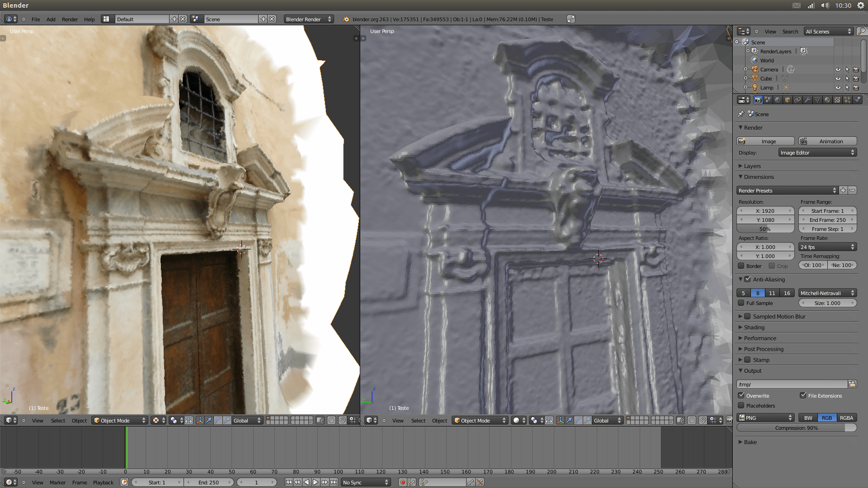The height and width of the screenshot is (488, 868).
Task: Open the Particles properties tab
Action: [x=847, y=100]
